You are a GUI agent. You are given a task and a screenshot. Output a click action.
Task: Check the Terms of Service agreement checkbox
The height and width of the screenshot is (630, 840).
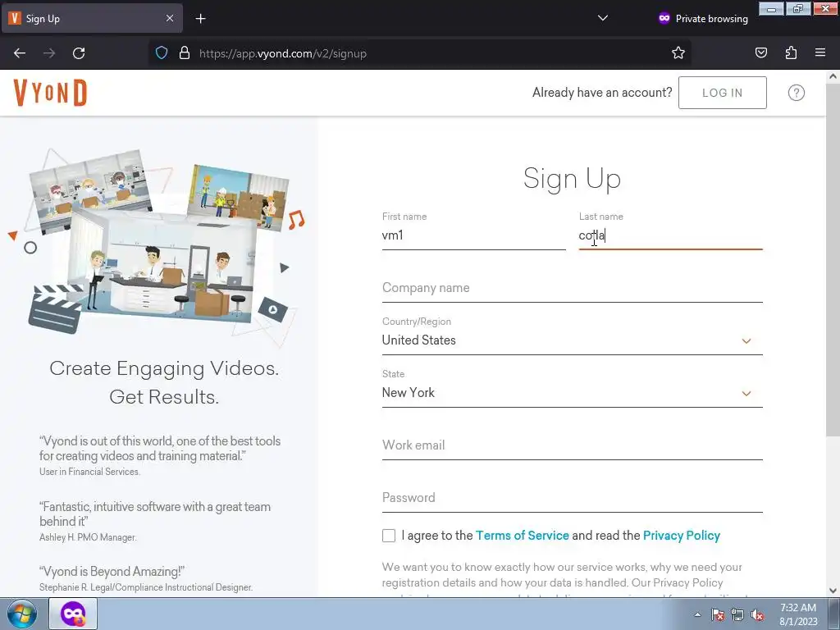[x=389, y=536]
